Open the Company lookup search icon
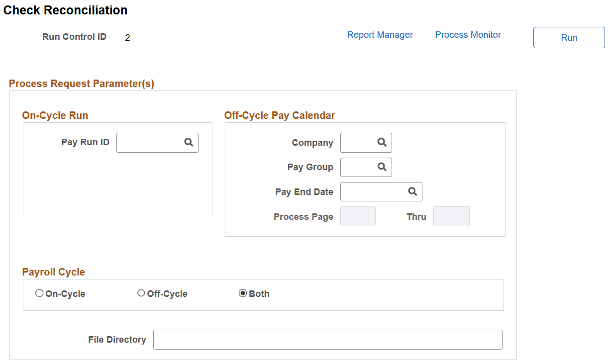 coord(382,142)
